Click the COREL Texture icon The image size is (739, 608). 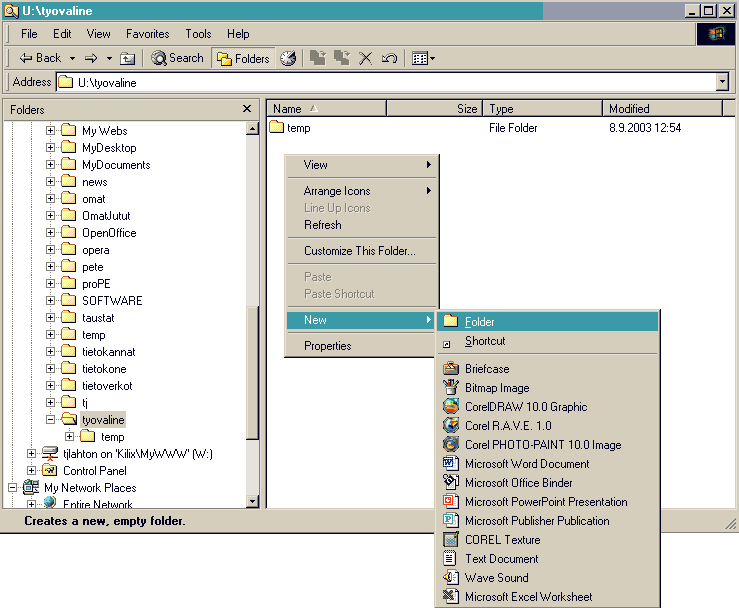[451, 539]
